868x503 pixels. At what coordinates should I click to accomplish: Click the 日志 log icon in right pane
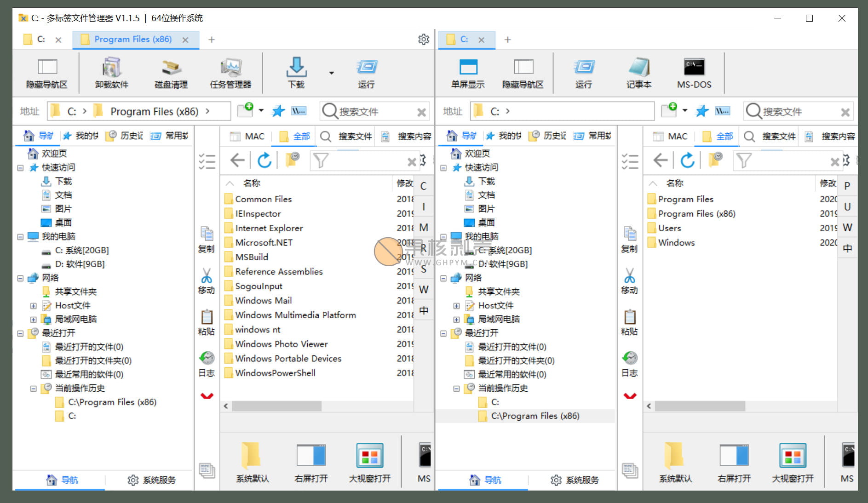tap(629, 363)
